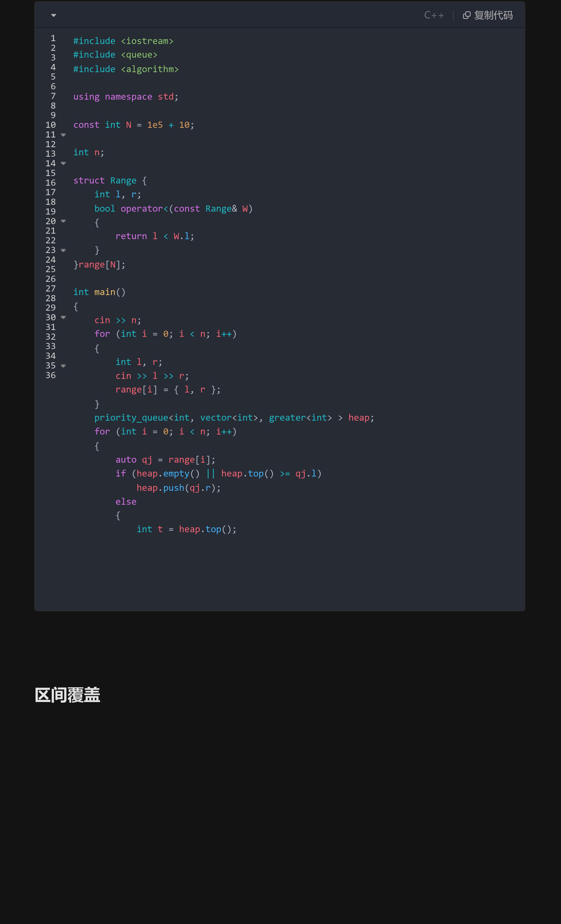Click the C++ language label

434,15
